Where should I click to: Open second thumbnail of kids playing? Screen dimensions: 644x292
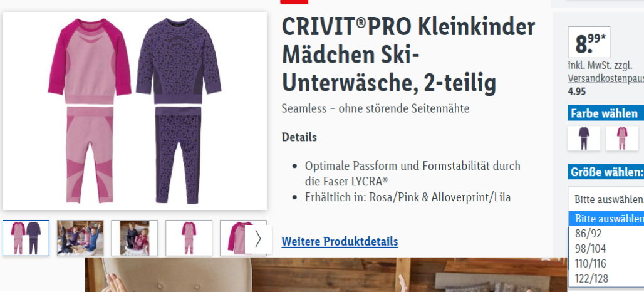(x=80, y=238)
